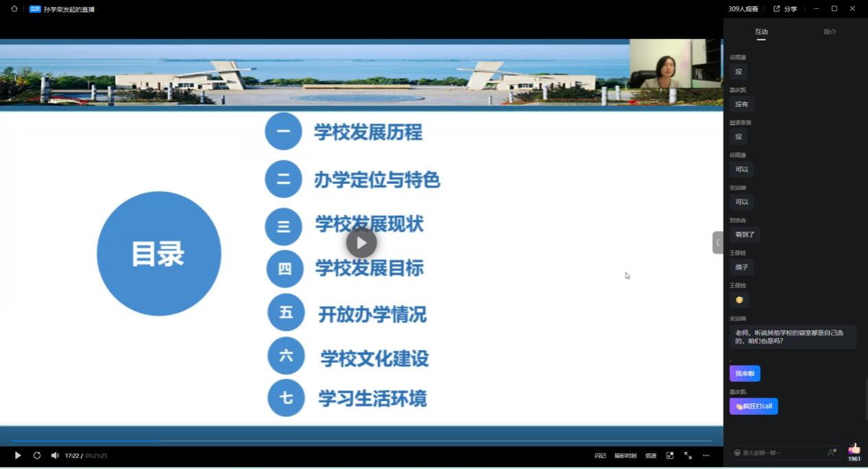The height and width of the screenshot is (469, 868).
Task: Click the font style icon in chat box
Action: [832, 453]
